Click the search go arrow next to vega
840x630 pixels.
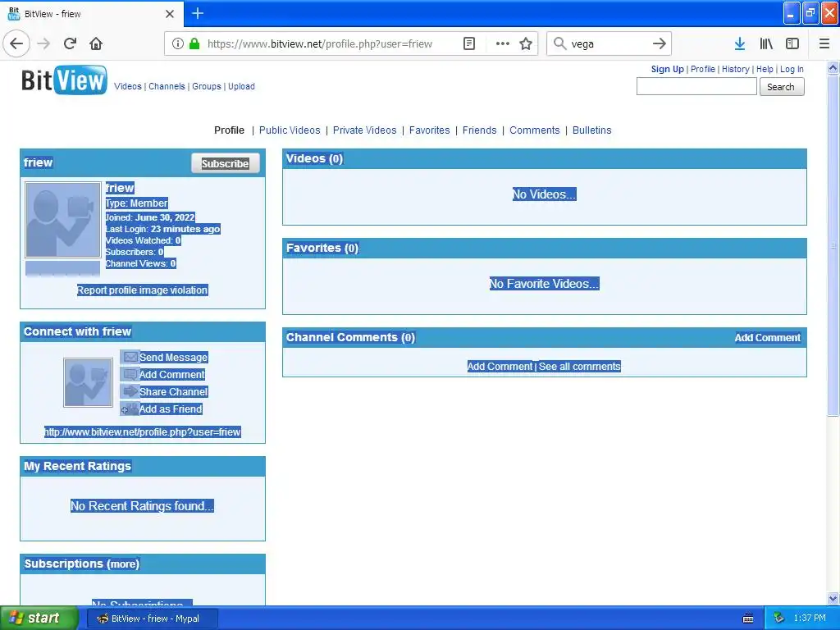coord(659,44)
